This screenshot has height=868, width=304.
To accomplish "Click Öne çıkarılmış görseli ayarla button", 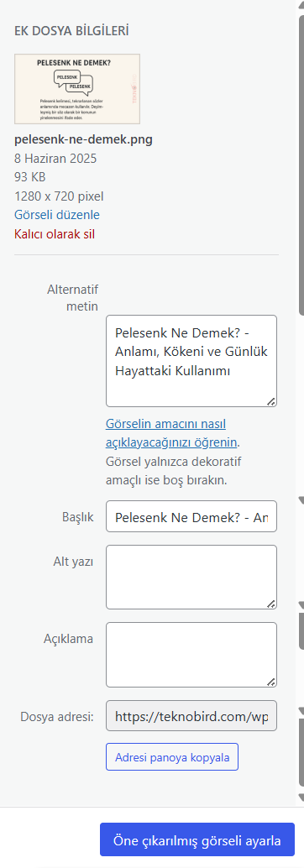I will coord(197,839).
